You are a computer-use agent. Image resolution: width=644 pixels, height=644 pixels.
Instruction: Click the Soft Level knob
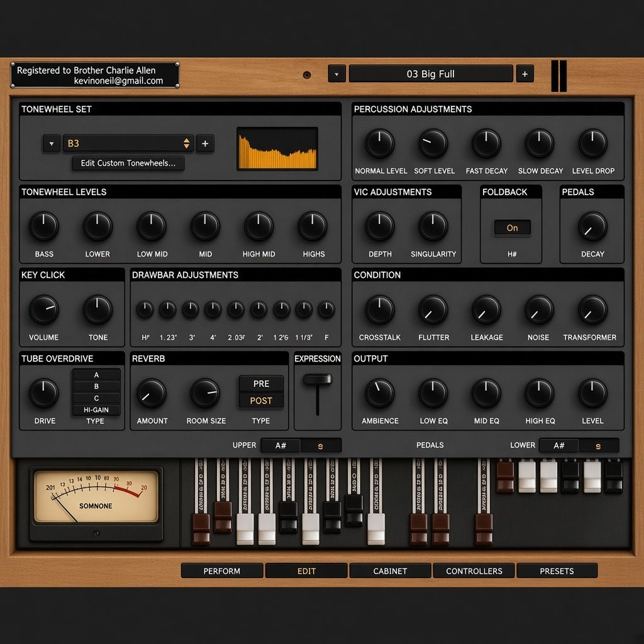tap(433, 143)
